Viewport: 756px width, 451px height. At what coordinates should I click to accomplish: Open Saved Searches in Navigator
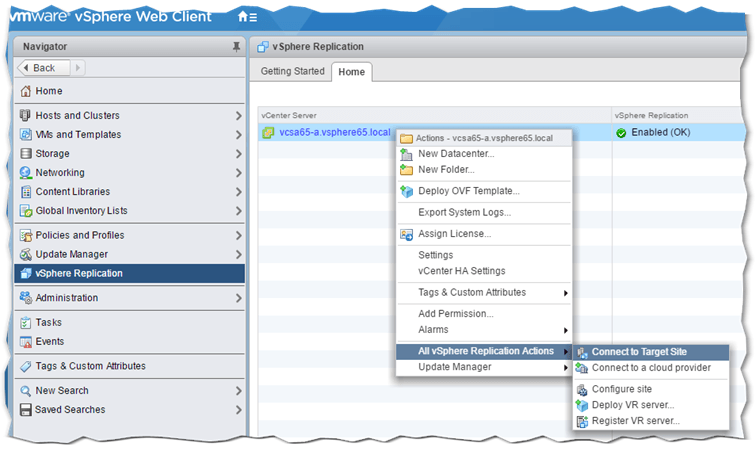point(129,410)
